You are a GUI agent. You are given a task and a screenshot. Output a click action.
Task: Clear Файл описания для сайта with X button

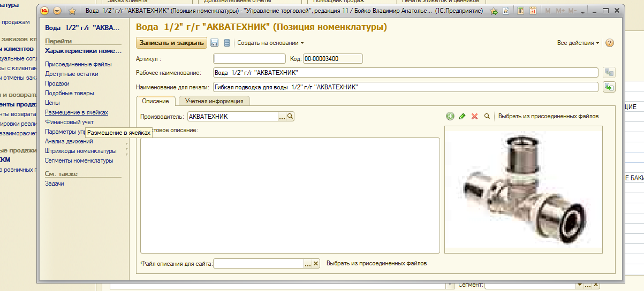tap(316, 263)
